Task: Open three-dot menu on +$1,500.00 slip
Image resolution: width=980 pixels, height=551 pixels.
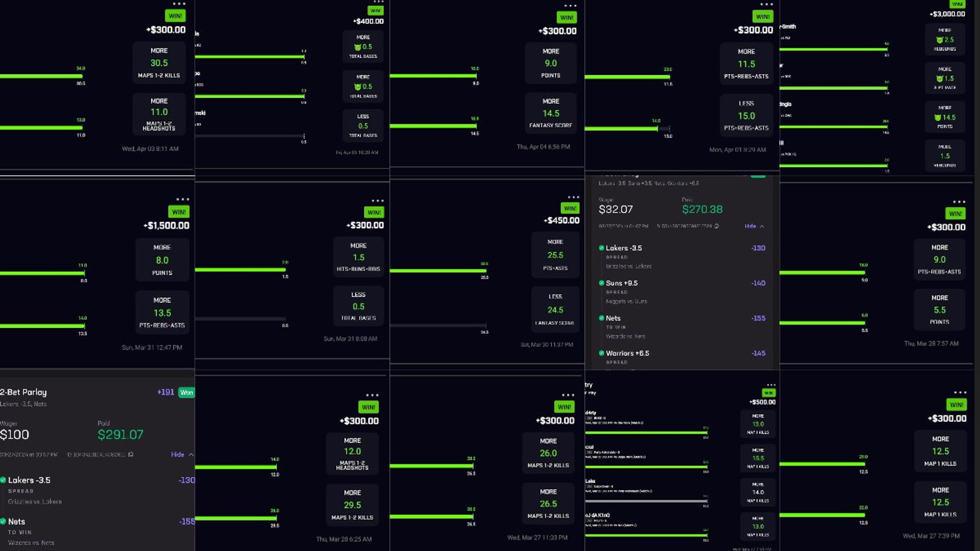Action: (x=183, y=199)
